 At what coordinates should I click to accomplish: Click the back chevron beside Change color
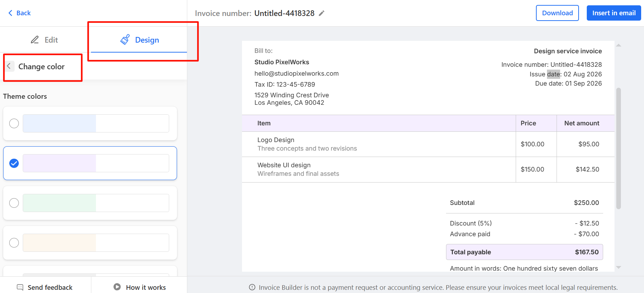pos(9,66)
